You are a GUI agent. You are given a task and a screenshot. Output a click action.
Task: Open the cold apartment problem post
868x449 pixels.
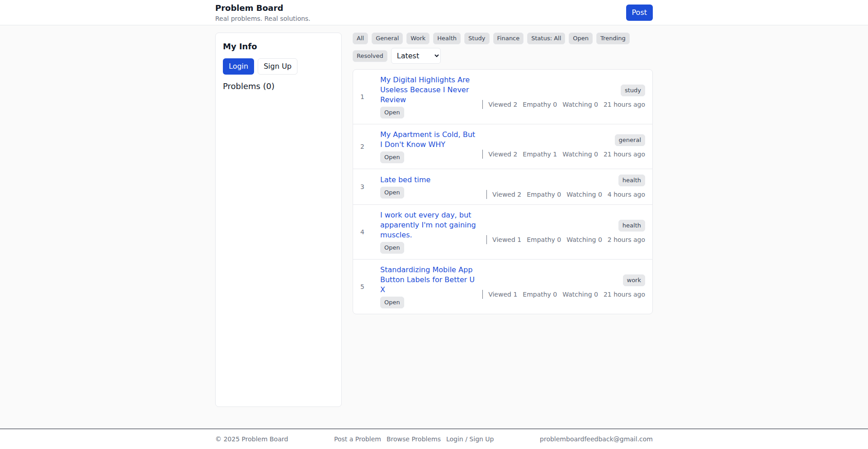coord(427,139)
